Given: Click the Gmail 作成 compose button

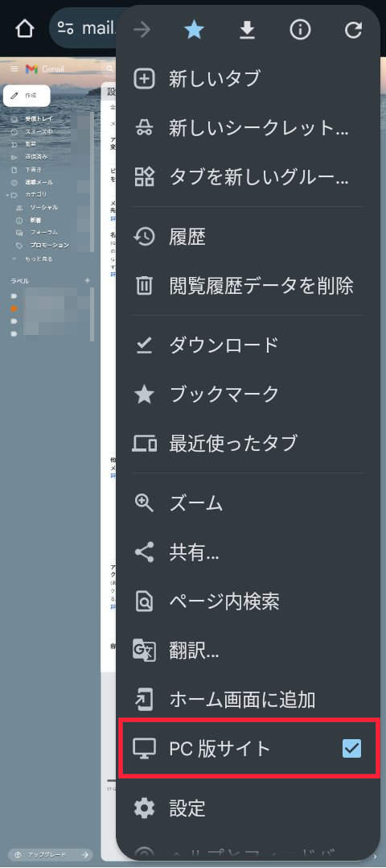Looking at the screenshot, I should pyautogui.click(x=27, y=96).
